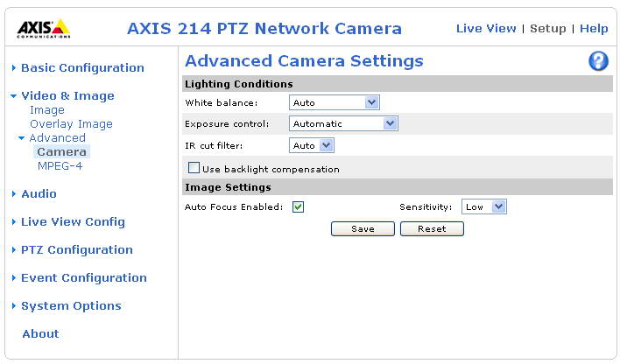
Task: Check Use backlight compensation checkbox
Action: [194, 168]
